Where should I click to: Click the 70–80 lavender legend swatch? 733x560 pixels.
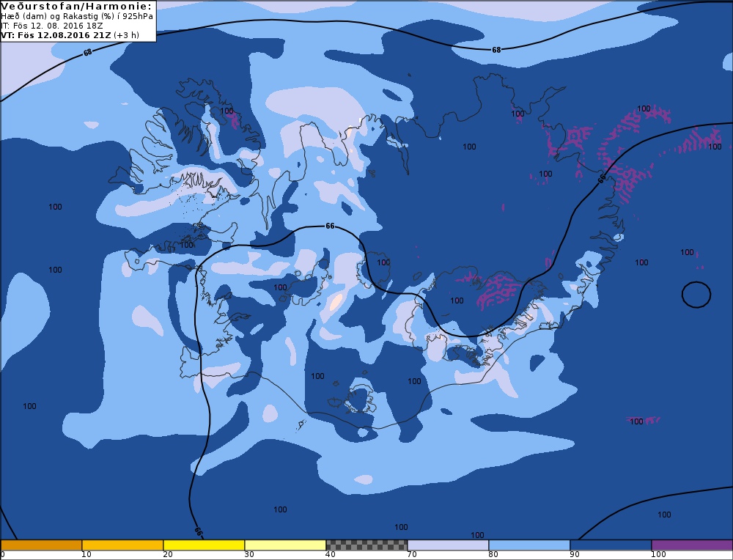[x=448, y=545]
